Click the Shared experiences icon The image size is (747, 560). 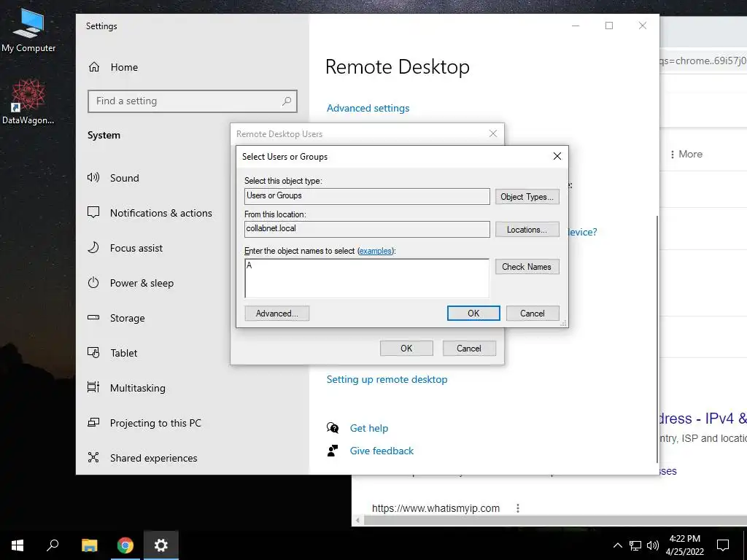[93, 458]
